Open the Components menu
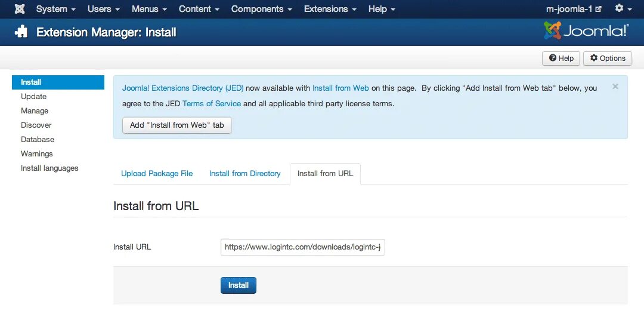This screenshot has width=644, height=320. point(262,8)
